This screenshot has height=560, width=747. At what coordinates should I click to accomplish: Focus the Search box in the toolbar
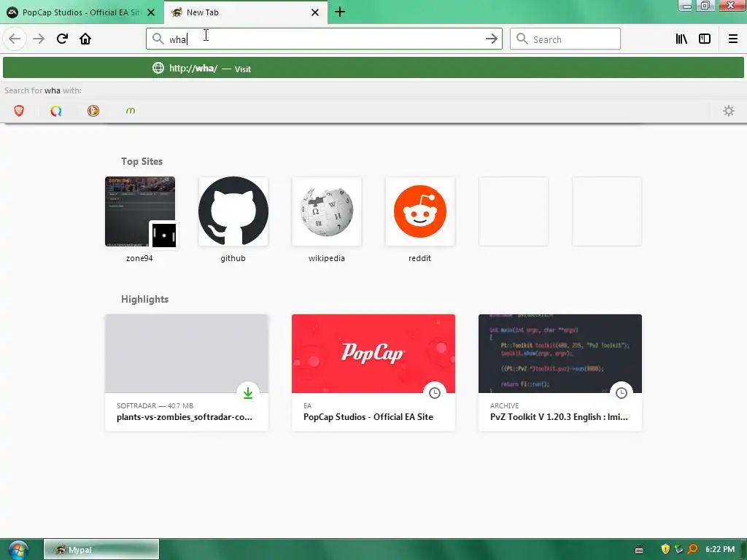(x=565, y=39)
